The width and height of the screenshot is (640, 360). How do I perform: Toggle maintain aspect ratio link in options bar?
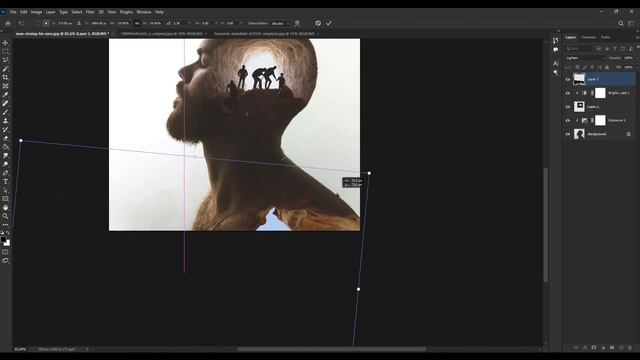tap(137, 23)
